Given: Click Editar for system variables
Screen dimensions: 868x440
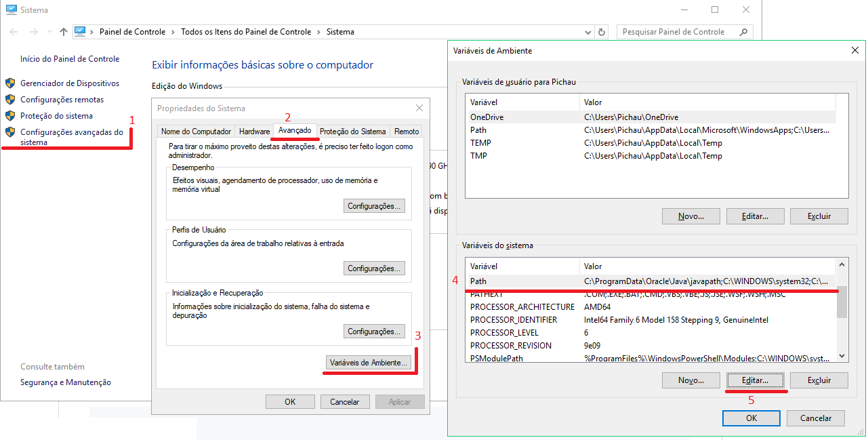Looking at the screenshot, I should 755,380.
